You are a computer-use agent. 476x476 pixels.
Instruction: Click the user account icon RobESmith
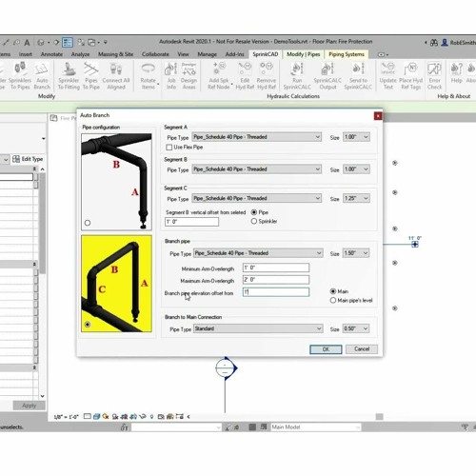[445, 42]
